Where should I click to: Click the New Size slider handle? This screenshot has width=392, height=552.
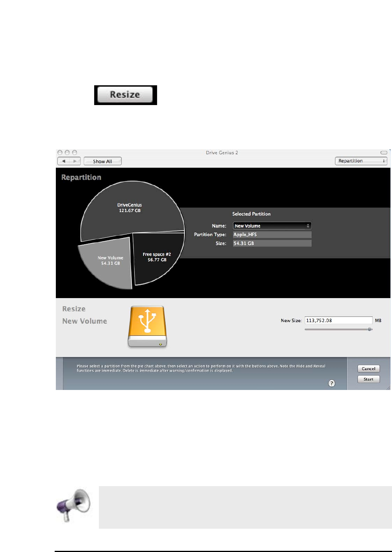click(x=370, y=329)
